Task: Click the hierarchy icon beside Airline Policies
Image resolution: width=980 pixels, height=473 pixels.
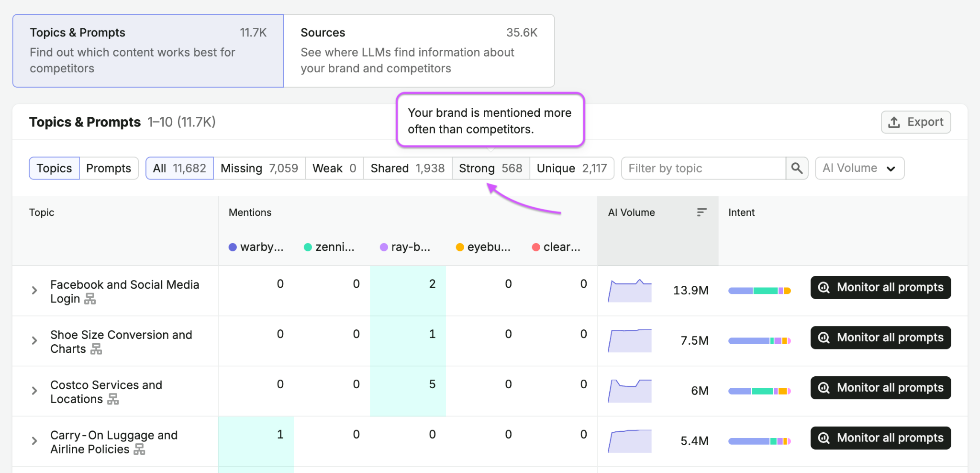Action: click(x=139, y=450)
